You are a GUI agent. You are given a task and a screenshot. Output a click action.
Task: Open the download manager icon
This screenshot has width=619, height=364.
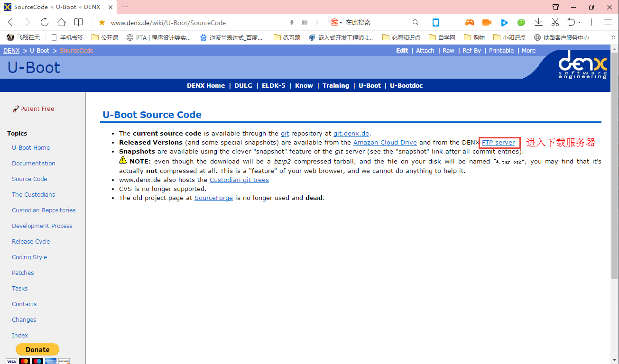tap(538, 22)
